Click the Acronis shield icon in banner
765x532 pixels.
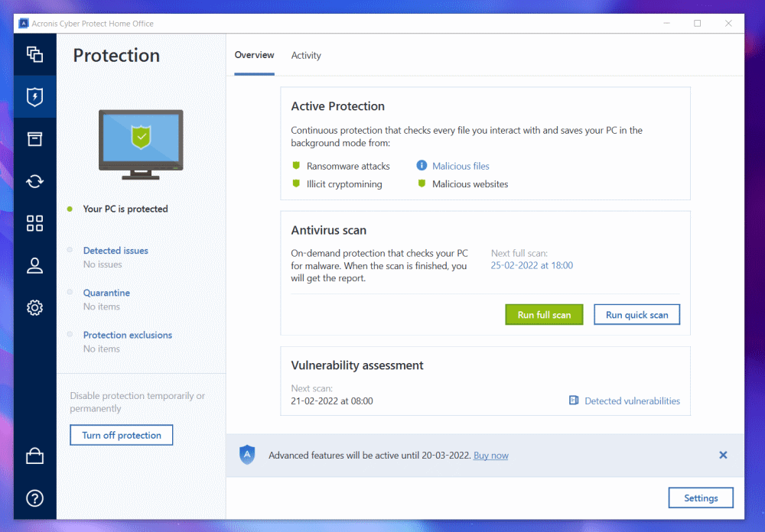point(247,455)
